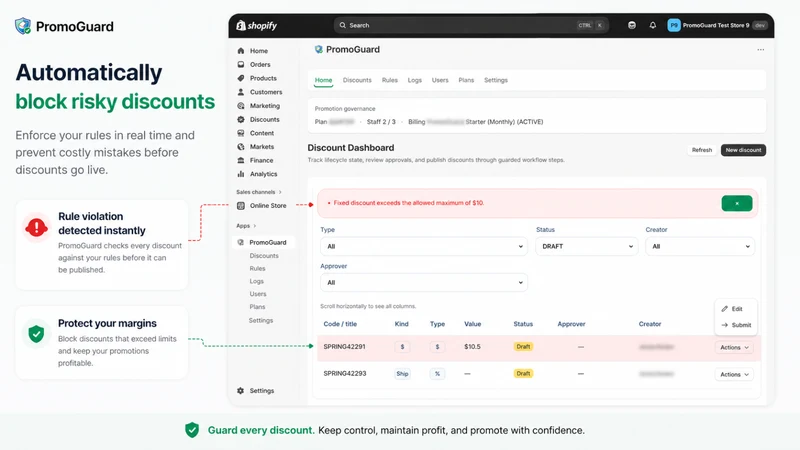This screenshot has height=450, width=800.
Task: Dismiss the fixed discount error banner
Action: (x=737, y=203)
